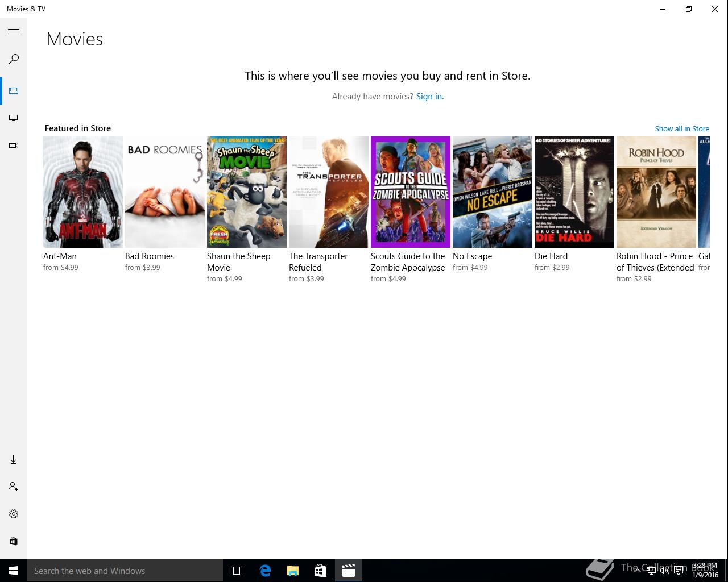Click Show all in Store link
The width and height of the screenshot is (728, 582).
coord(682,128)
